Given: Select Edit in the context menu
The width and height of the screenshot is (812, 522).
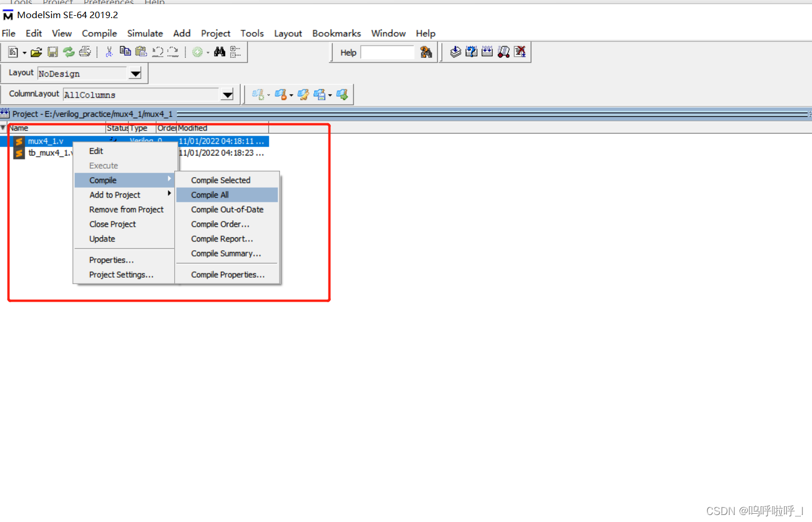Looking at the screenshot, I should click(x=124, y=151).
